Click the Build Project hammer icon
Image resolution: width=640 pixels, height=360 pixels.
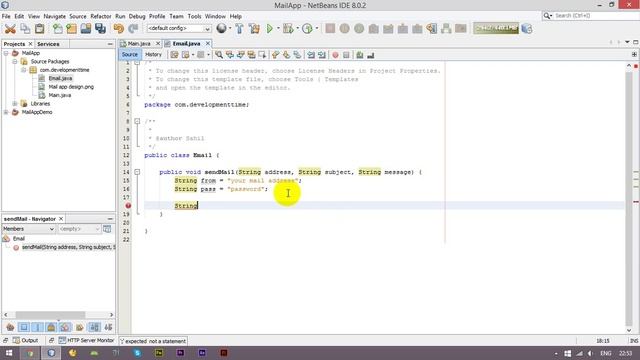click(x=240, y=29)
